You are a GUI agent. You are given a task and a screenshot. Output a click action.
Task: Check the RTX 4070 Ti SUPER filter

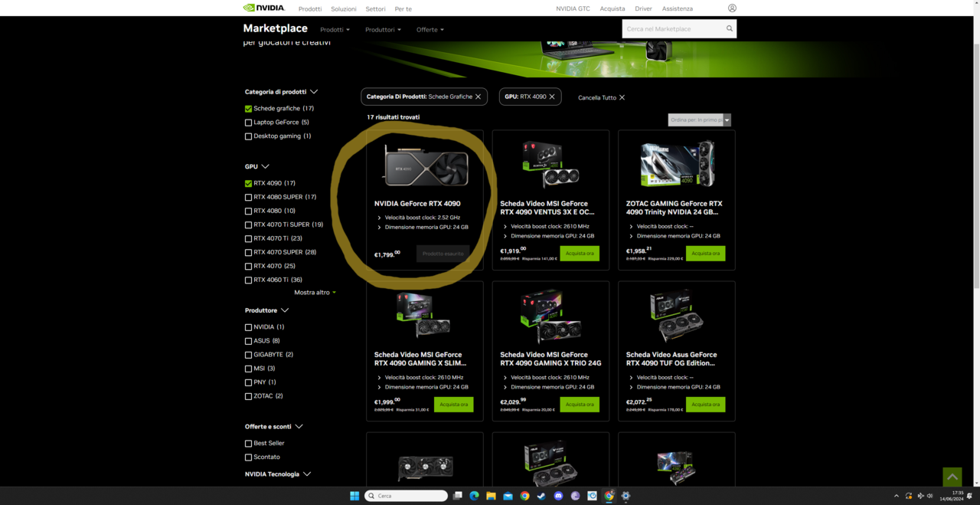[248, 225]
